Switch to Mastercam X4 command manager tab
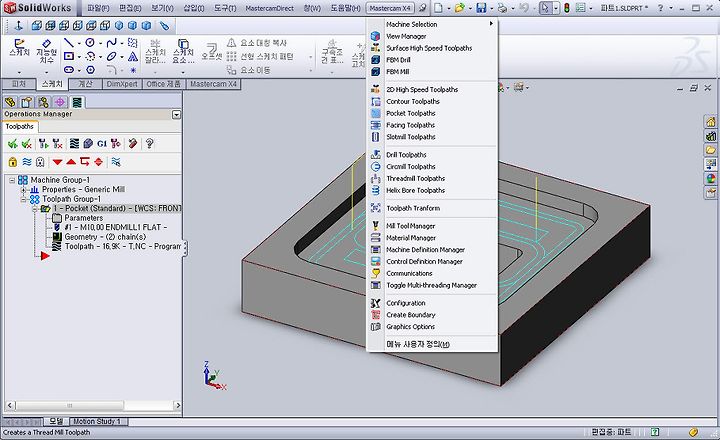 point(213,84)
